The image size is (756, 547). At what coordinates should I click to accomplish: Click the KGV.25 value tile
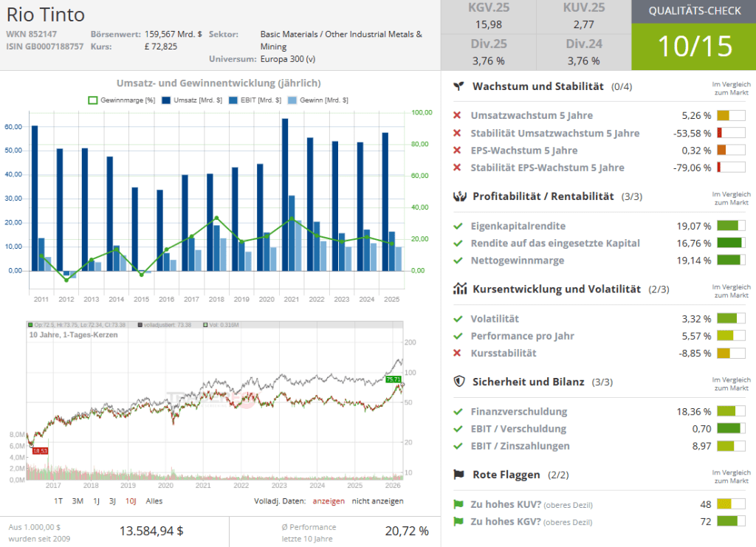(x=488, y=18)
